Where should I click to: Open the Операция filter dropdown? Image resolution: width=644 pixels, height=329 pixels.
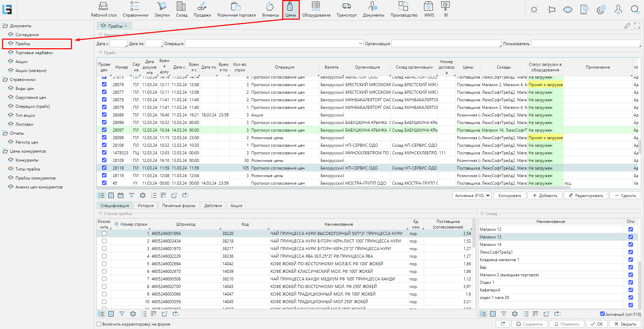(360, 44)
